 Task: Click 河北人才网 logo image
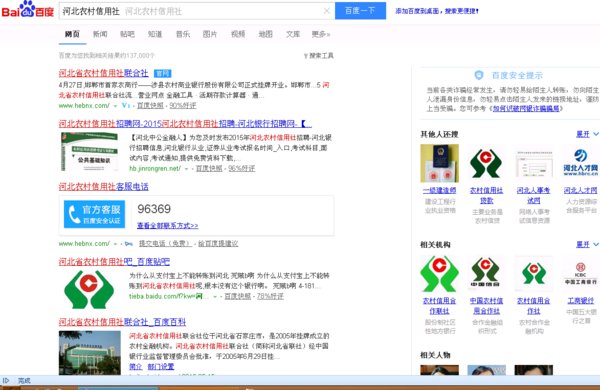click(580, 163)
